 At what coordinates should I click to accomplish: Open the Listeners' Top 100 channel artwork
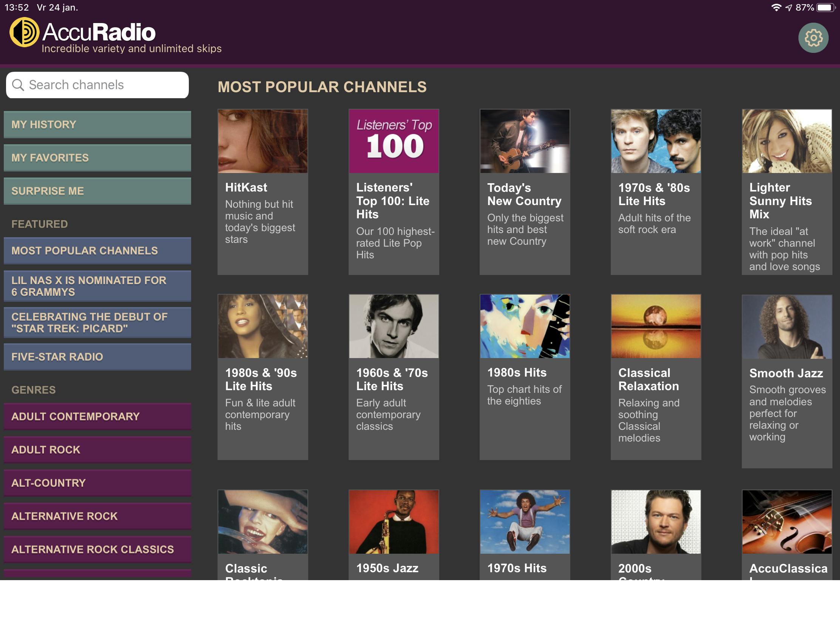[394, 141]
